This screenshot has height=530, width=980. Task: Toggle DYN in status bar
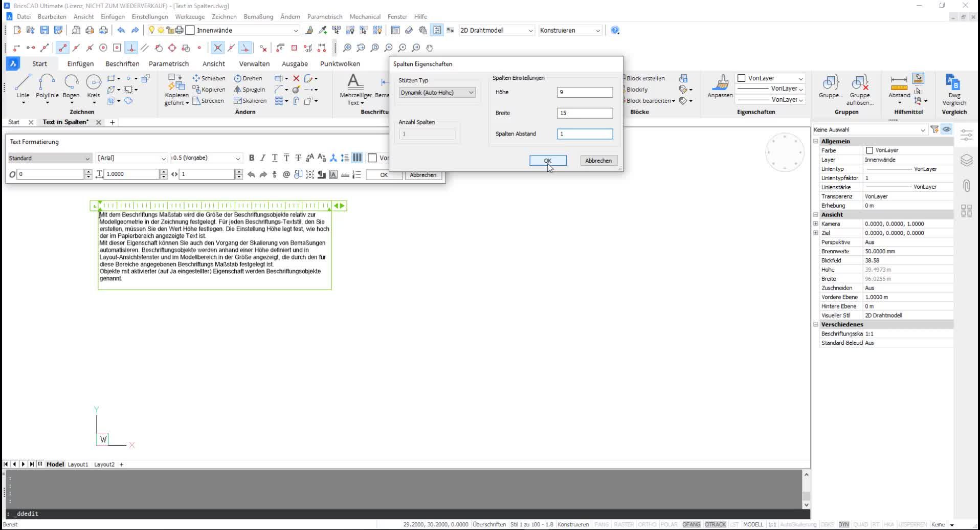843,524
